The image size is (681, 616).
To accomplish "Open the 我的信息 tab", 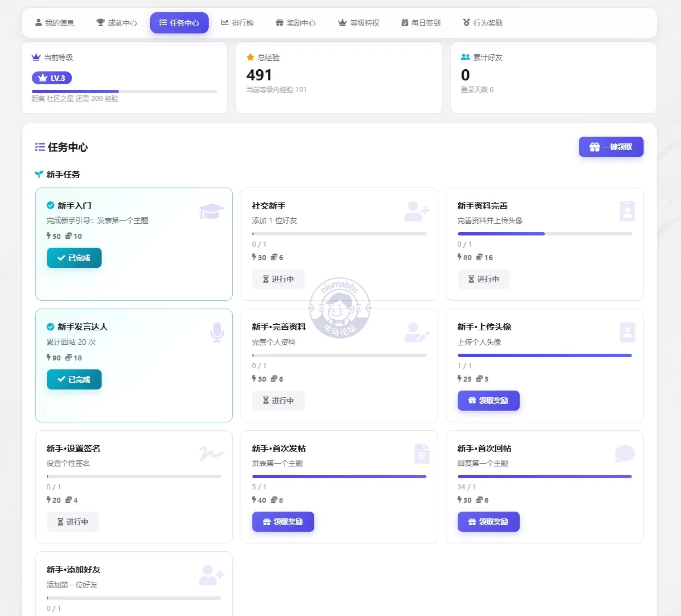I will 55,23.
